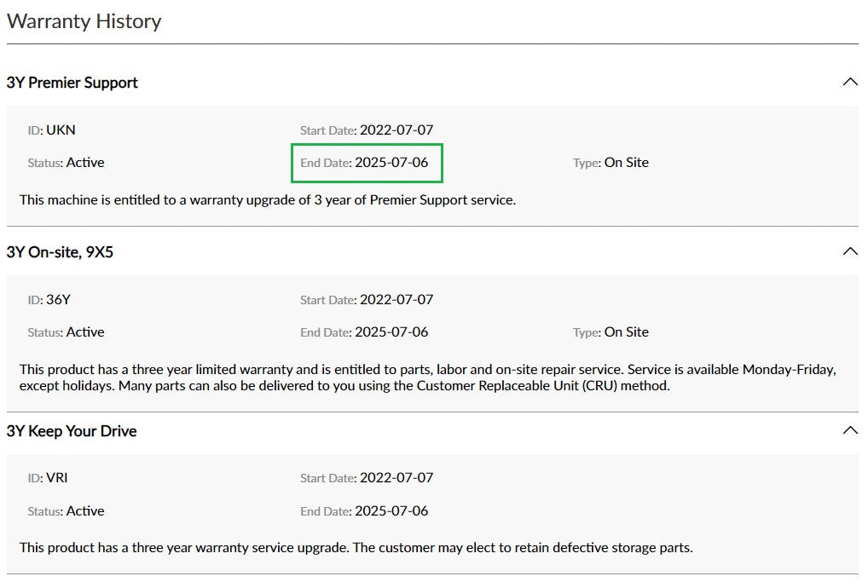Collapse the 3Y On-site, 9X5 section chevron
868x588 pixels.
850,251
